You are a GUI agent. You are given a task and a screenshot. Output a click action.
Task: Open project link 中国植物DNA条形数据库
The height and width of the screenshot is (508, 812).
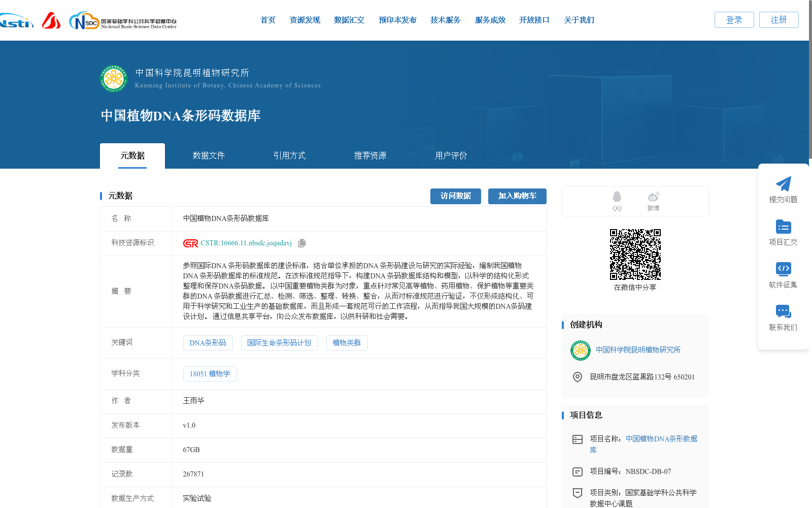click(x=644, y=444)
